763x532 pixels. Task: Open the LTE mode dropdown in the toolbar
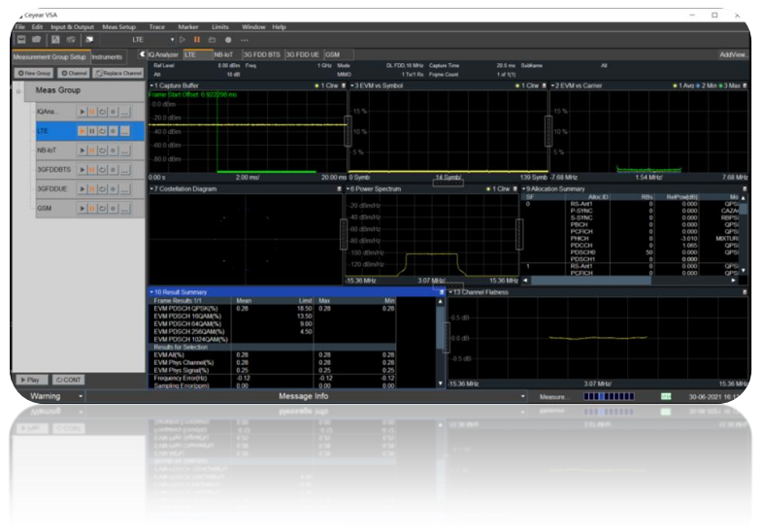click(172, 40)
